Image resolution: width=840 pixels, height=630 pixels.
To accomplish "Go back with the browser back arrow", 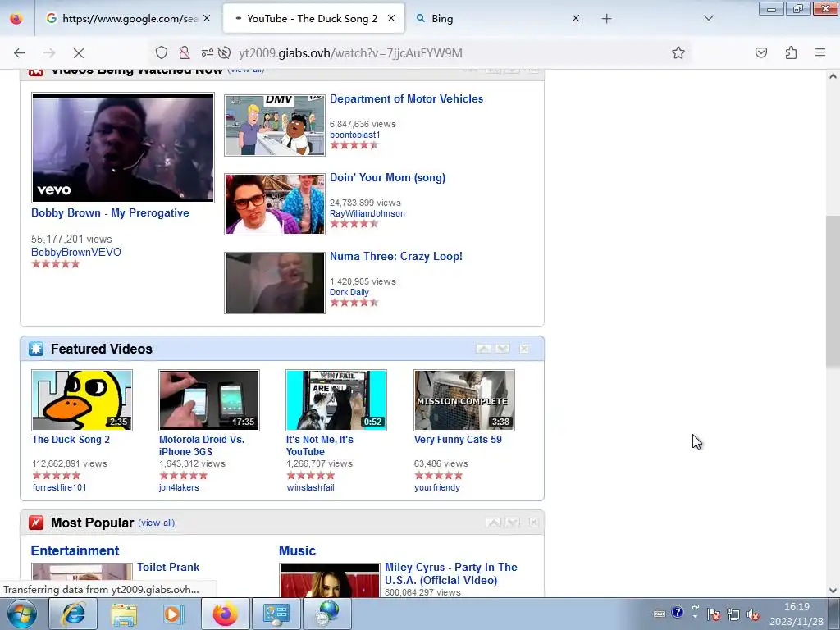I will tap(20, 53).
